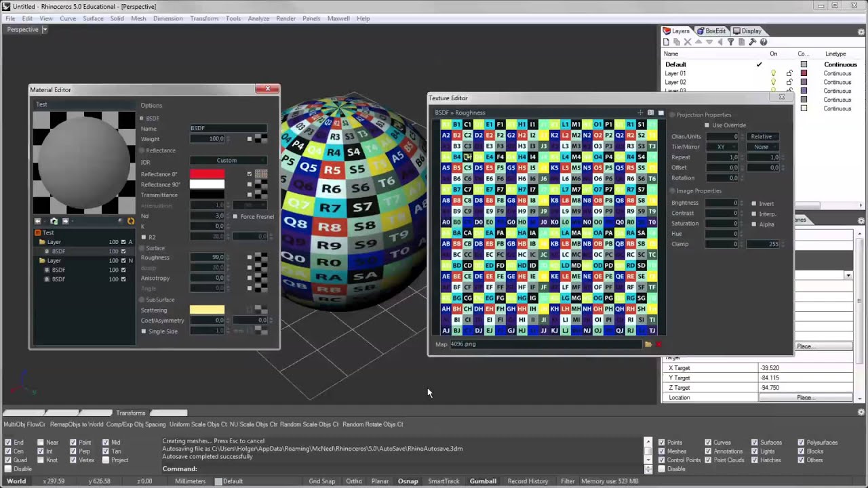Click the camera icon under material preview

point(54,221)
